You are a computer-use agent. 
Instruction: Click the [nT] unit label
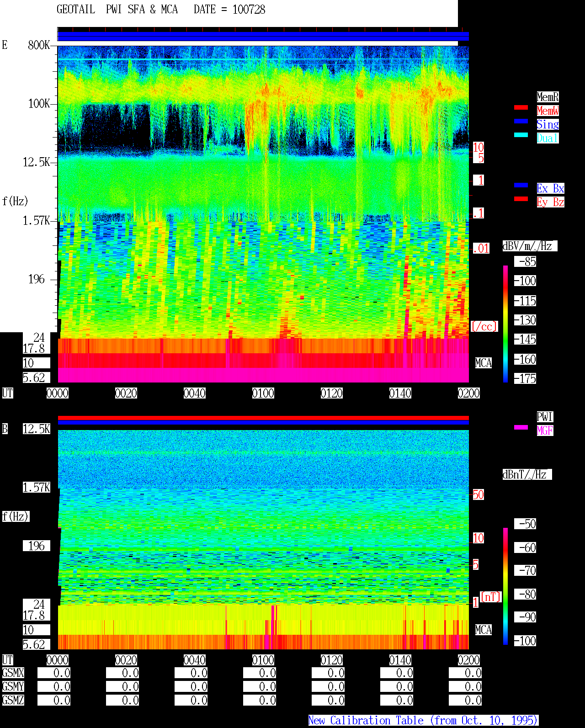(x=491, y=597)
